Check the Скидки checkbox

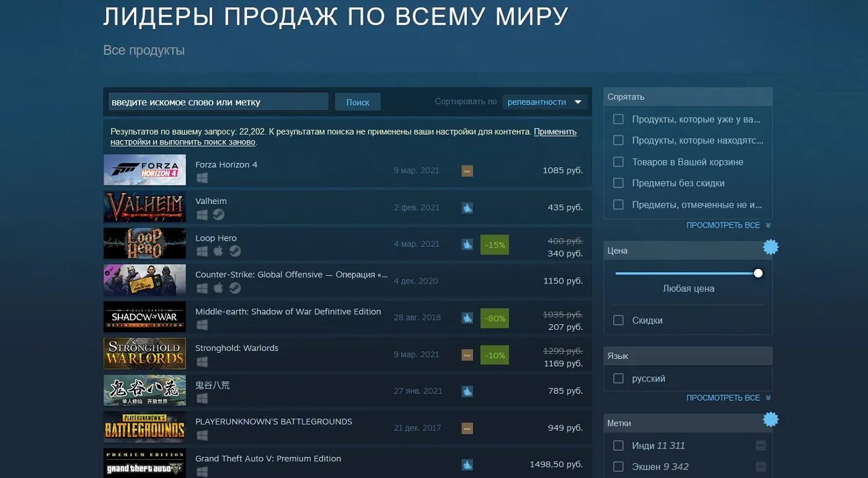[x=618, y=321]
